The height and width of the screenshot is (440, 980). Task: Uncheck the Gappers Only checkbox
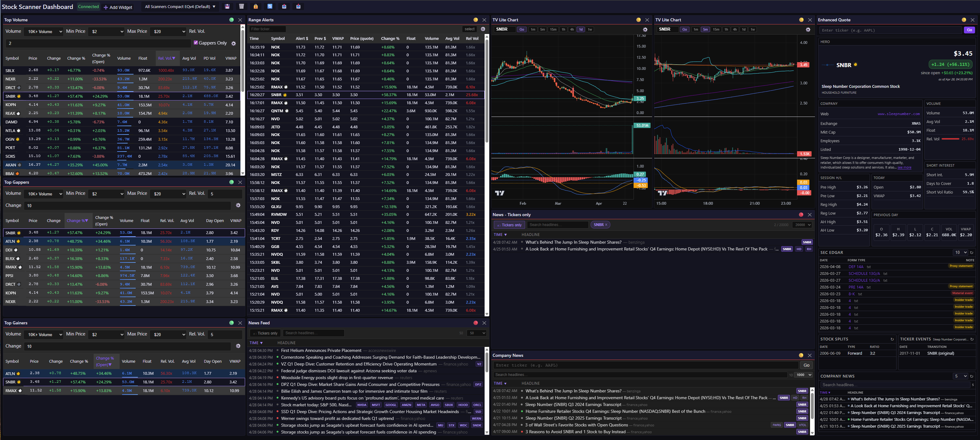196,43
